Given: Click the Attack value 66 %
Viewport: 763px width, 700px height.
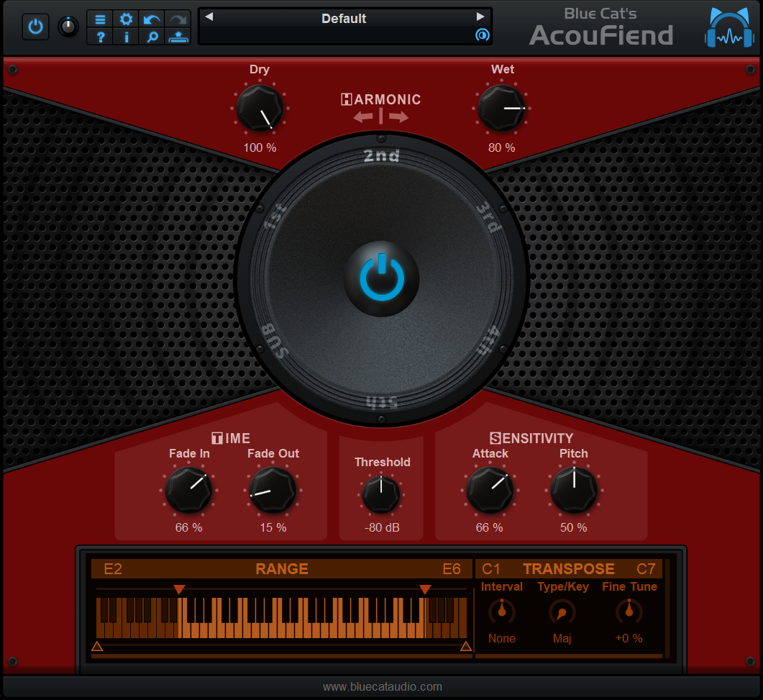Looking at the screenshot, I should tap(490, 527).
